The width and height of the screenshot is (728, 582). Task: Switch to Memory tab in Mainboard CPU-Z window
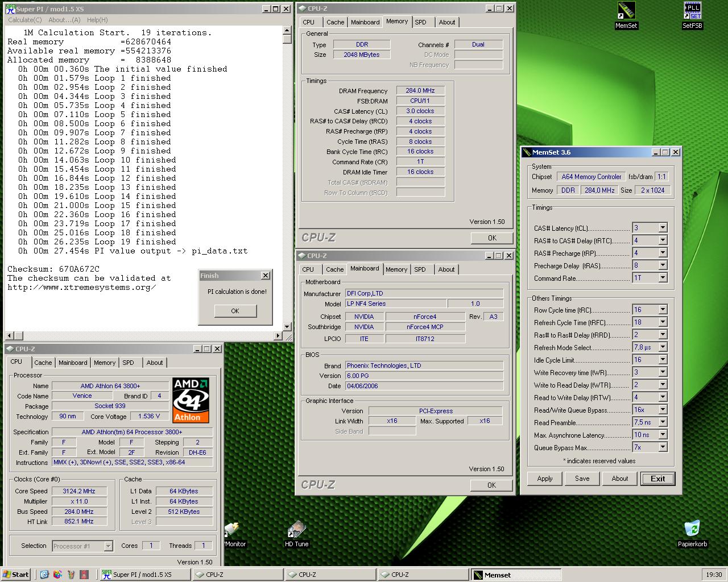pyautogui.click(x=396, y=269)
